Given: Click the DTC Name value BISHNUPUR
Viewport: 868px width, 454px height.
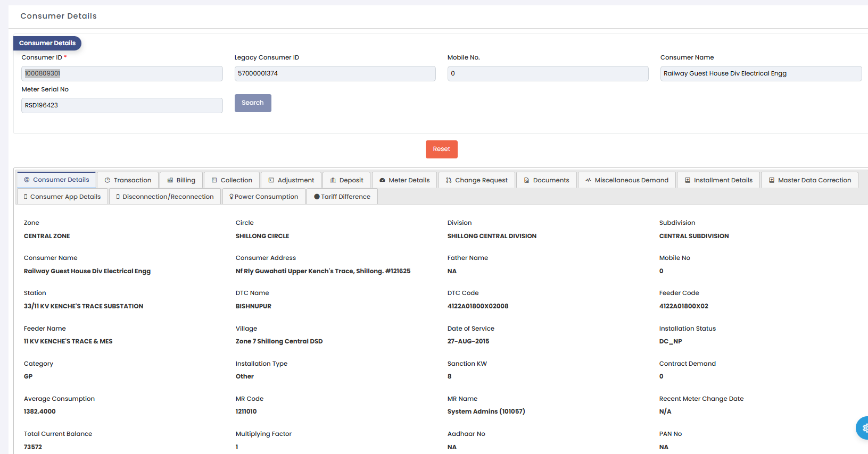Looking at the screenshot, I should [x=254, y=306].
